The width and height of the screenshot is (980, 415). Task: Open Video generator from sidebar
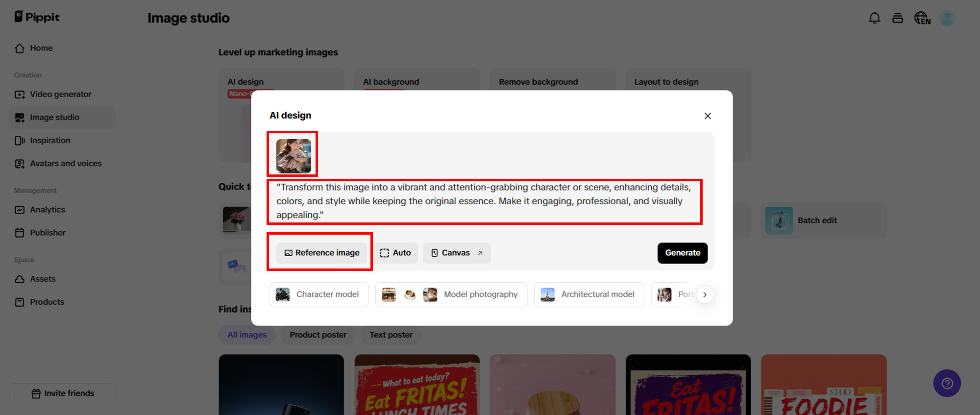pos(60,94)
